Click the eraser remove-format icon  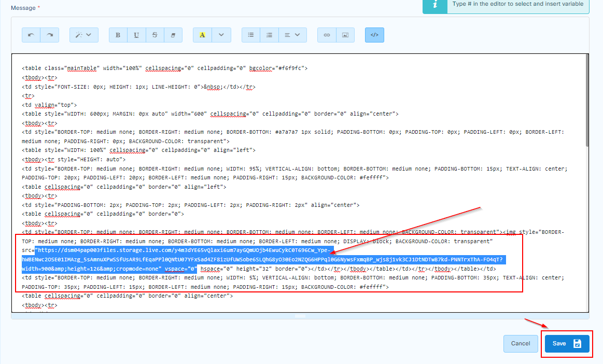[173, 35]
